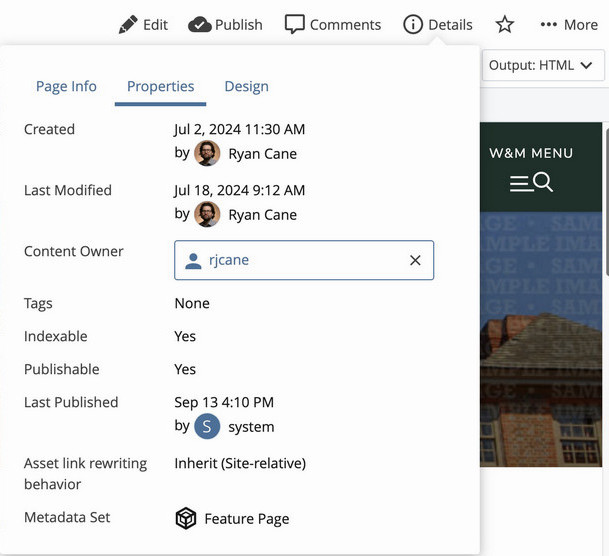The image size is (609, 556).
Task: Switch to the Page Info tab
Action: click(66, 86)
